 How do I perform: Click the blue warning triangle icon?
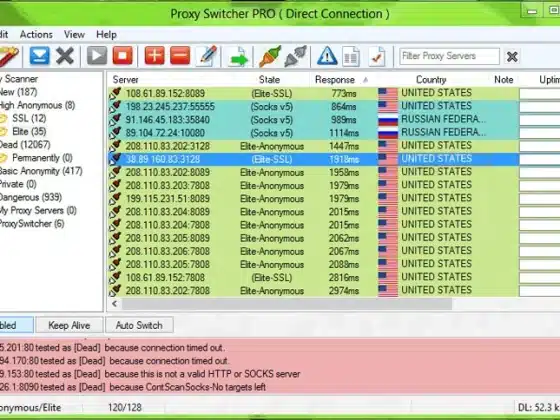click(327, 56)
